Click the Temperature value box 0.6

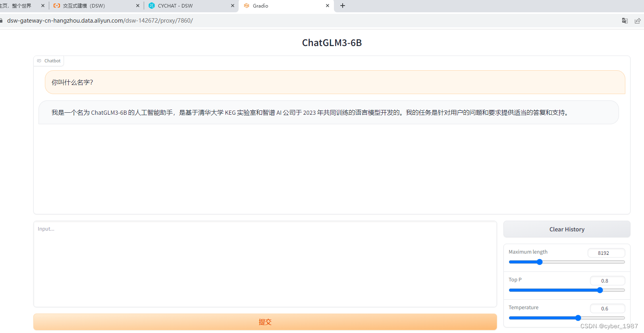607,308
